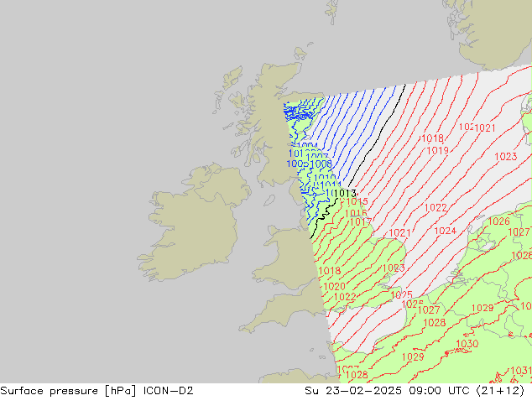
Task: Click the 'Su 23-02-2025 09:00 UTC (21+12)' timestamp
Action: tap(415, 391)
